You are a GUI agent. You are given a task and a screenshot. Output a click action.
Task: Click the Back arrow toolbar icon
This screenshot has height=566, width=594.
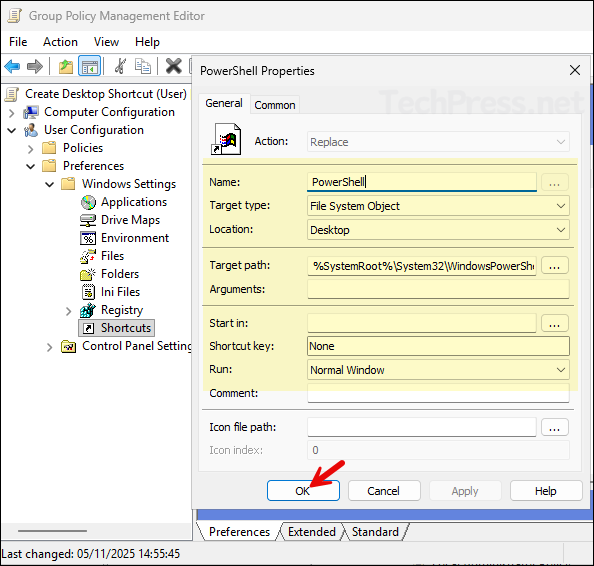click(x=12, y=67)
